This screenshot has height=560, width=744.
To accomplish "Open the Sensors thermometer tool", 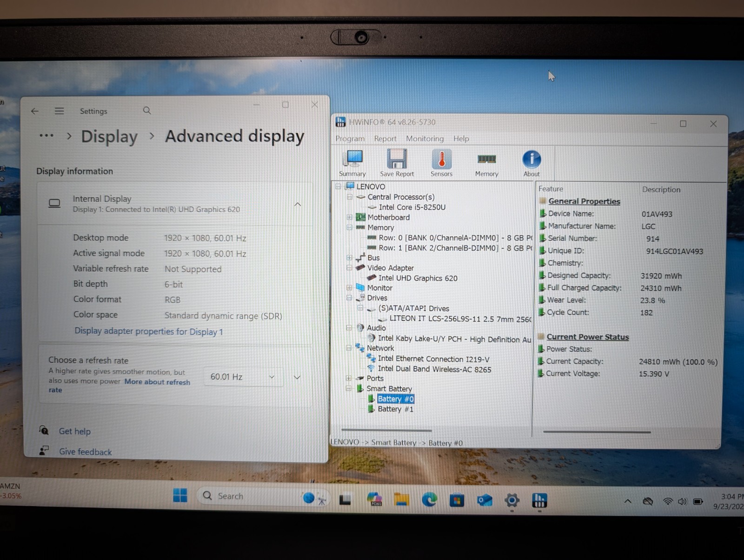I will (441, 163).
